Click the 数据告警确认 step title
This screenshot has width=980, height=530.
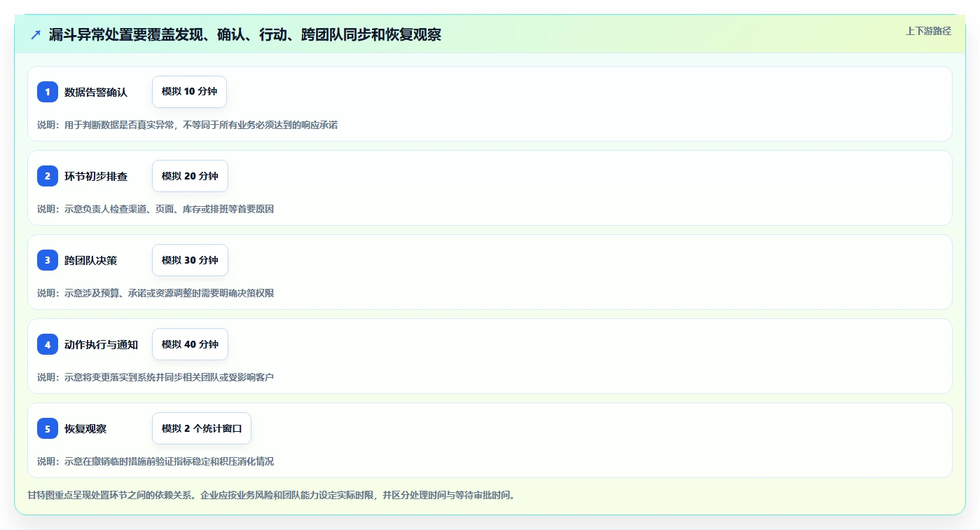pyautogui.click(x=96, y=92)
